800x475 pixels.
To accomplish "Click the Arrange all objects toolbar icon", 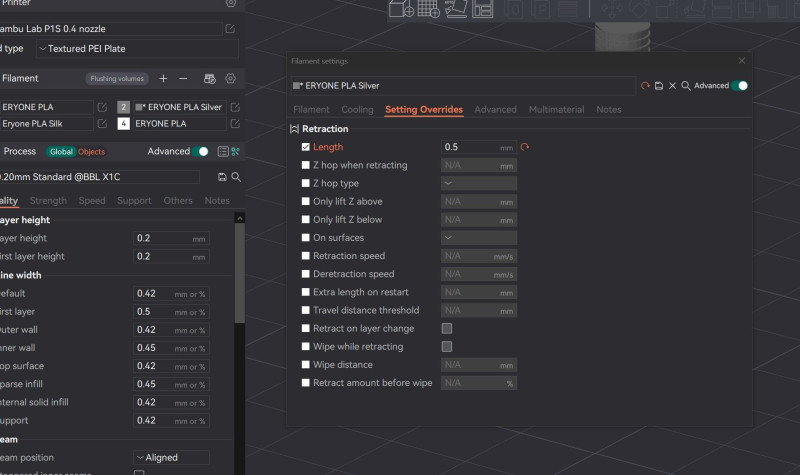I will pos(482,9).
